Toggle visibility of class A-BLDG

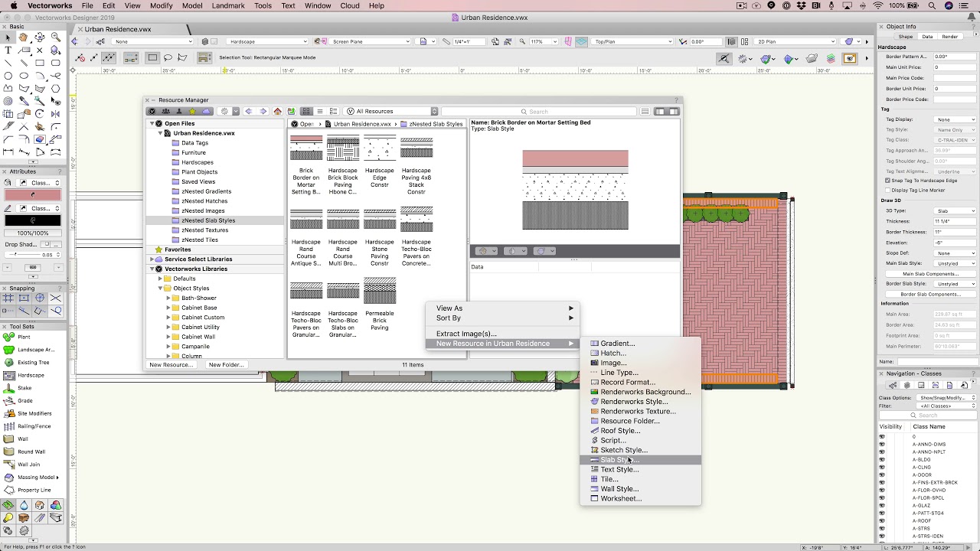(882, 459)
